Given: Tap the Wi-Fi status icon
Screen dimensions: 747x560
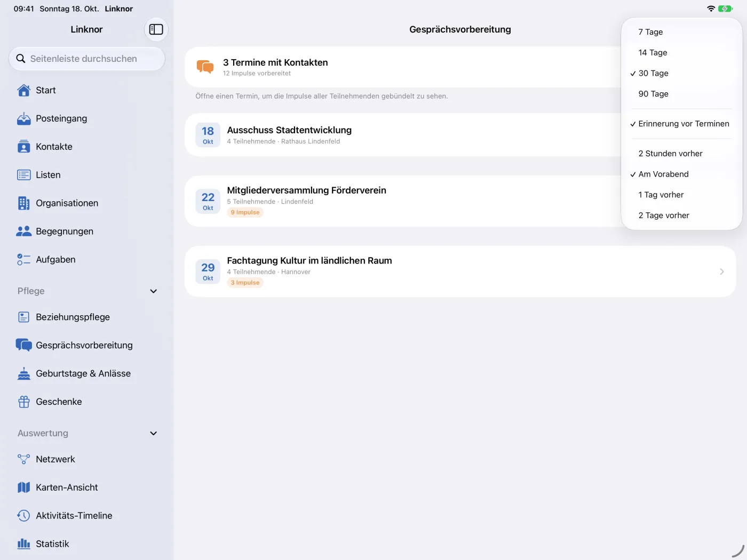Looking at the screenshot, I should pyautogui.click(x=711, y=9).
